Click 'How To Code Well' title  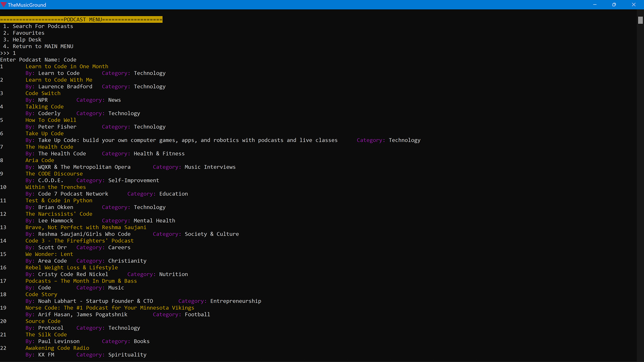click(51, 120)
